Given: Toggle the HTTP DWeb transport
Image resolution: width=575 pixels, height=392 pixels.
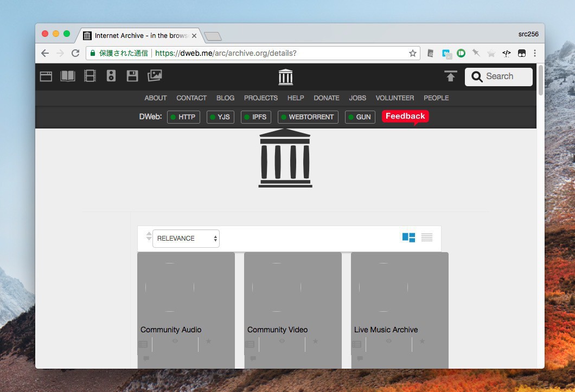Looking at the screenshot, I should (183, 117).
